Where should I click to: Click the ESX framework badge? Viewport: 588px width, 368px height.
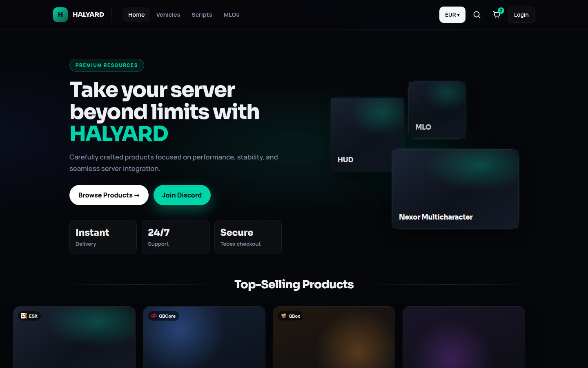click(x=29, y=316)
